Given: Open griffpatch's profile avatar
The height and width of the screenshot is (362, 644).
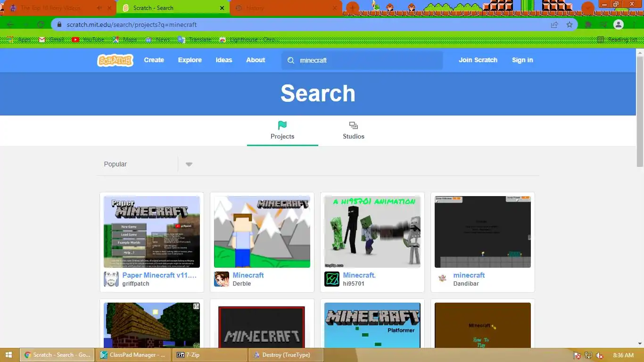Looking at the screenshot, I should [x=111, y=279].
